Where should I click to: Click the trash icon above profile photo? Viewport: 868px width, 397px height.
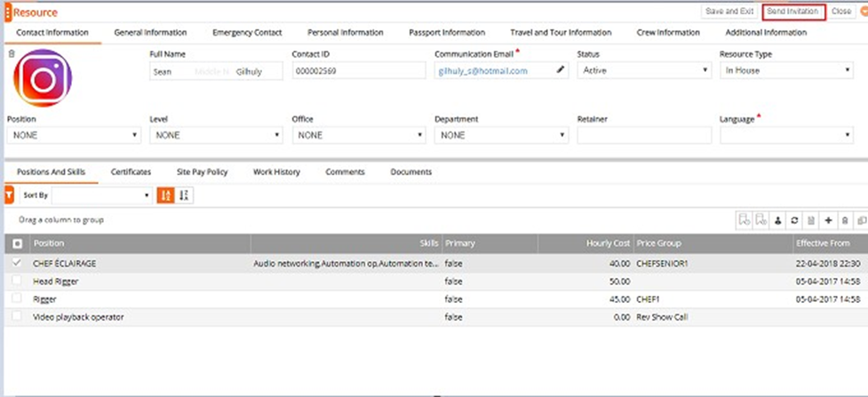pyautogui.click(x=11, y=54)
